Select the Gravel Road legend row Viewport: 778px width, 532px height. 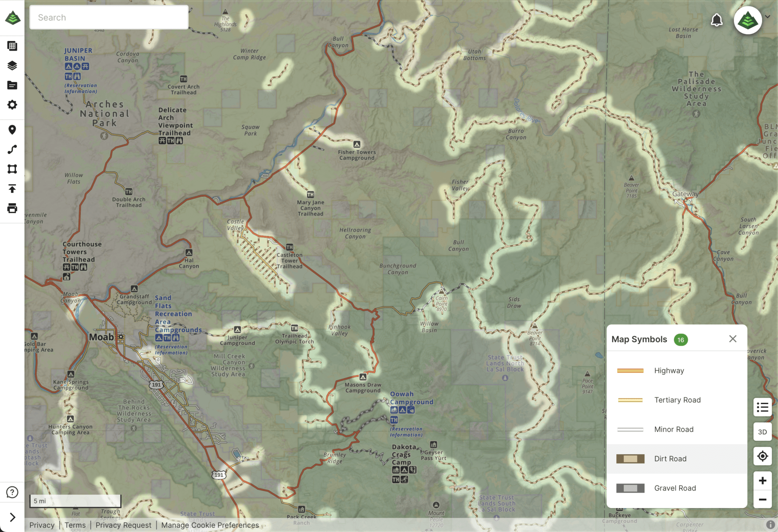(677, 488)
